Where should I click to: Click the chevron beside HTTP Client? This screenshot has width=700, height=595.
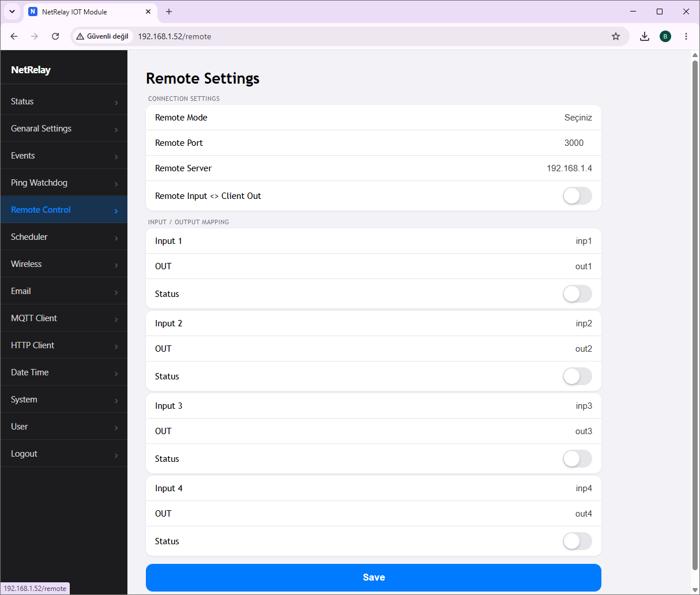click(116, 347)
